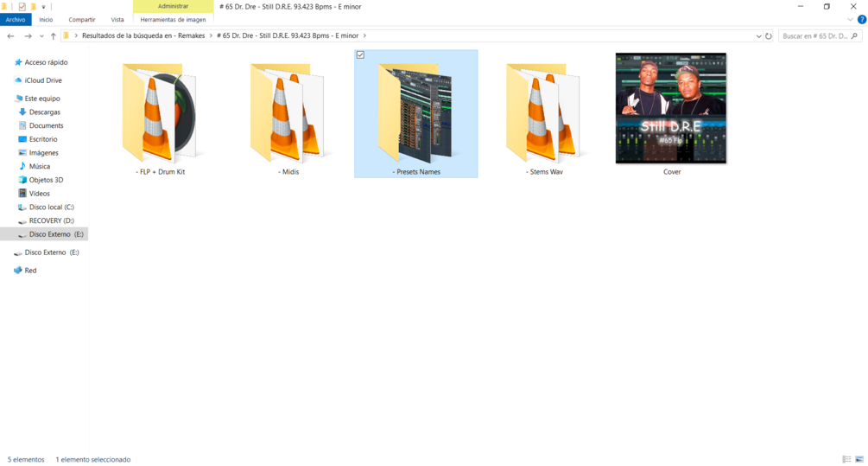The image size is (868, 466).
Task: Select highlighted Disco Externo (E:) under Este equipo
Action: coord(44,233)
